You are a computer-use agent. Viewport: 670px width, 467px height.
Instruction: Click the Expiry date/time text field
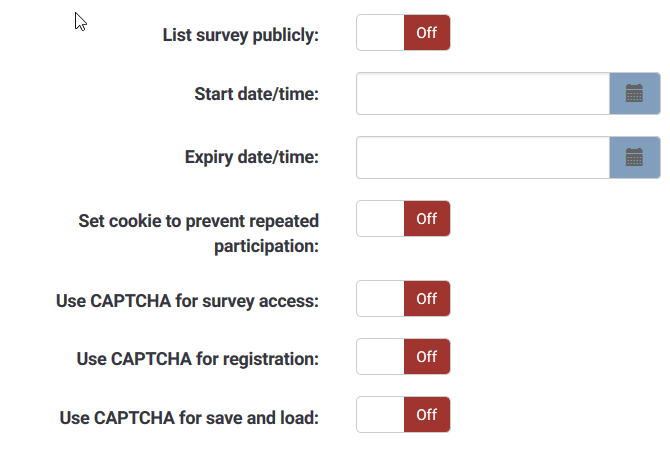pos(483,158)
